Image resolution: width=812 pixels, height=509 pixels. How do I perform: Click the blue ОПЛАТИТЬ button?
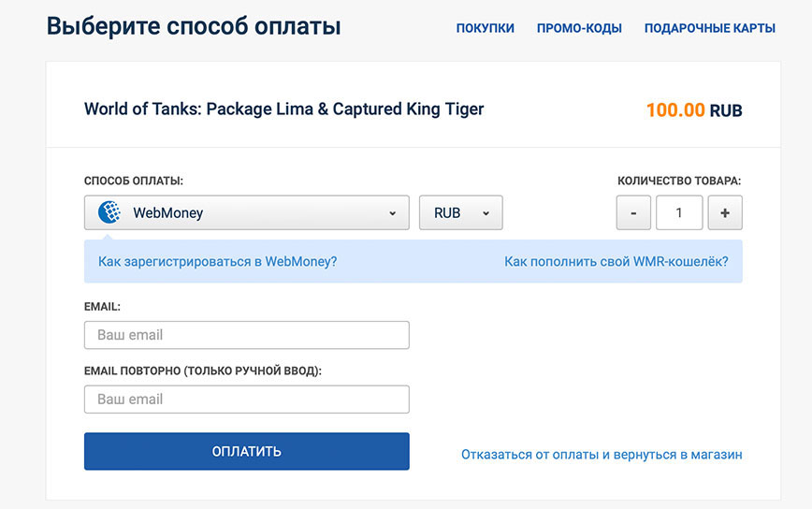247,451
